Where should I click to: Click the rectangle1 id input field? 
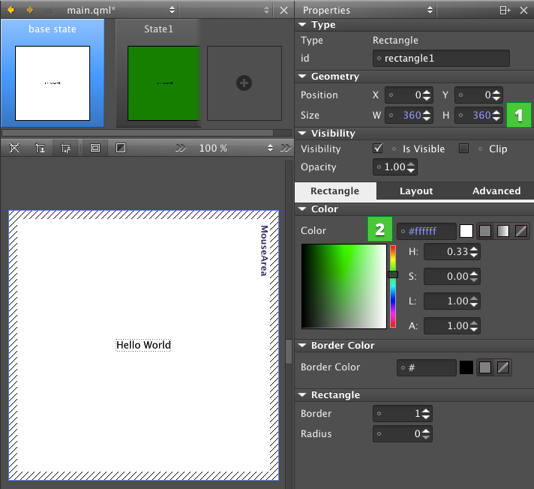(x=441, y=58)
